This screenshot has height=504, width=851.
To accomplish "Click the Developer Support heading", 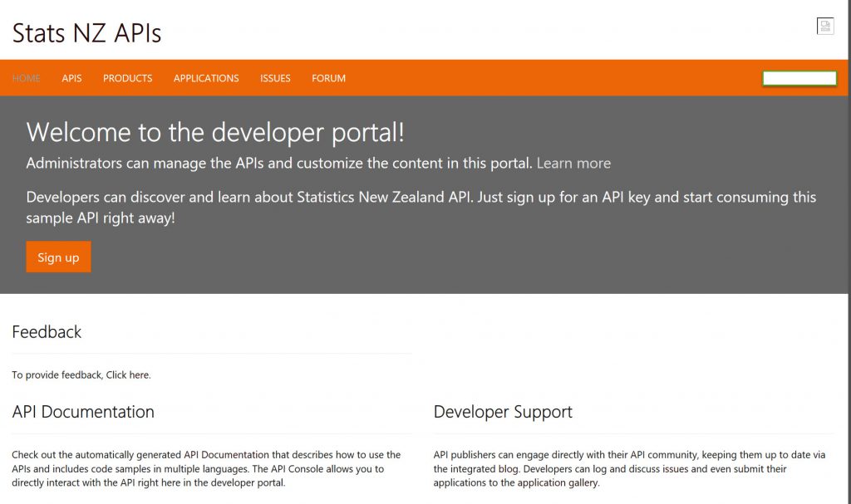I will click(x=503, y=412).
